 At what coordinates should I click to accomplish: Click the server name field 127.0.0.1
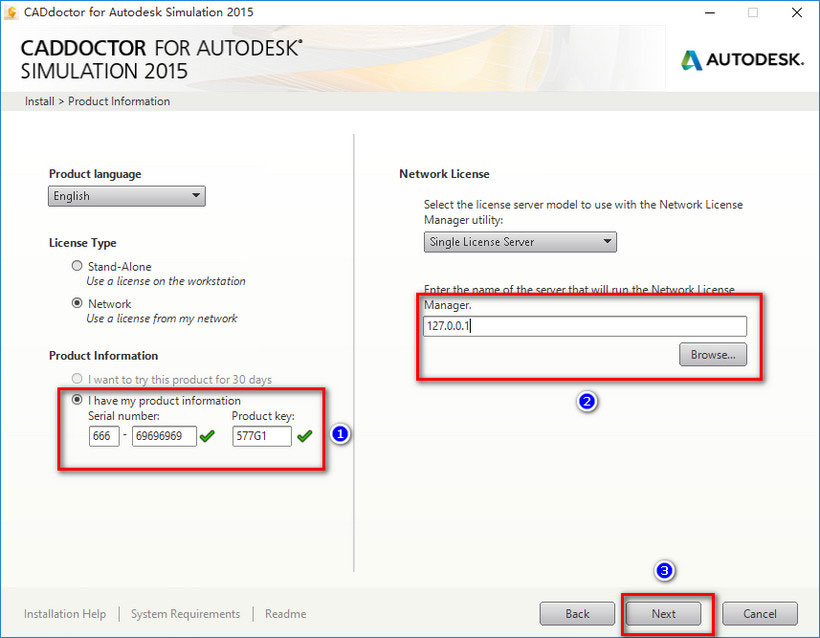coord(585,326)
